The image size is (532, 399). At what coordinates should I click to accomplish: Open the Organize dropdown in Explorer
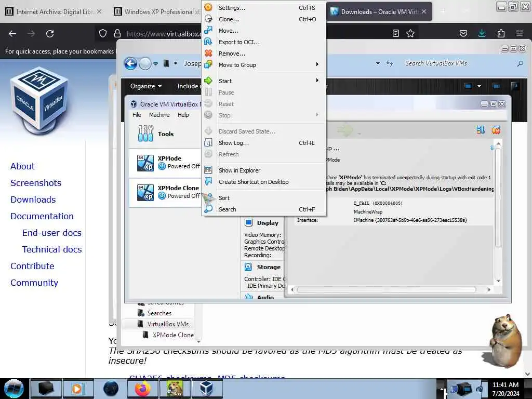coord(146,86)
